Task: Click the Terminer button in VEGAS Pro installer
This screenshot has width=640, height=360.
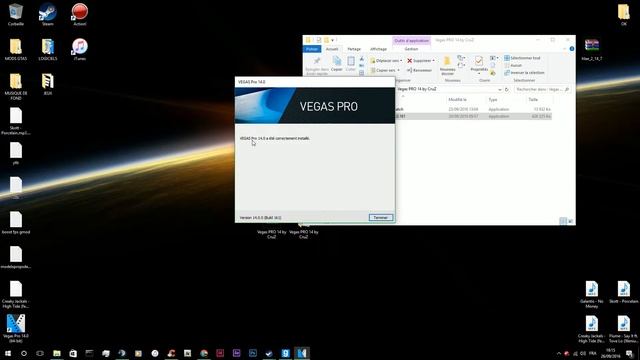Action: click(x=381, y=218)
